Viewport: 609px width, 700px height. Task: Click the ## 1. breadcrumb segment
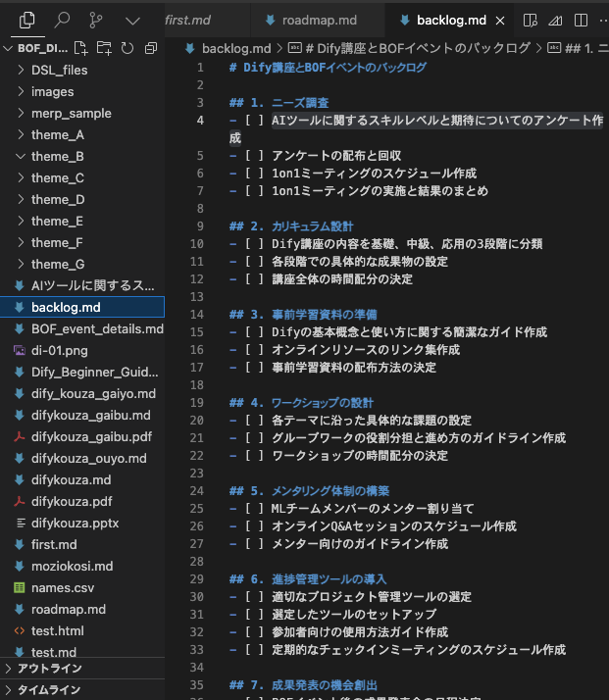coord(578,48)
